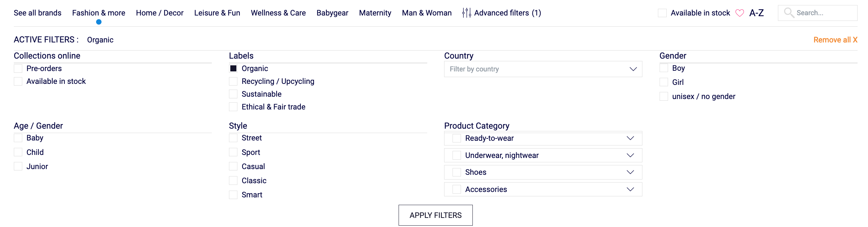The height and width of the screenshot is (227, 868).
Task: Click the Advanced filters sliders icon
Action: [466, 13]
